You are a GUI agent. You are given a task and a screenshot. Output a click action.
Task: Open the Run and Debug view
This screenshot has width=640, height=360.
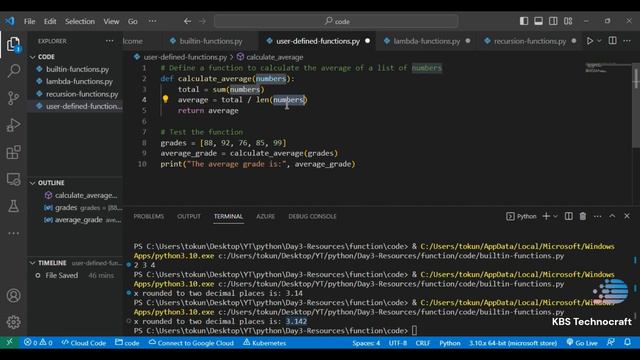tap(13, 125)
